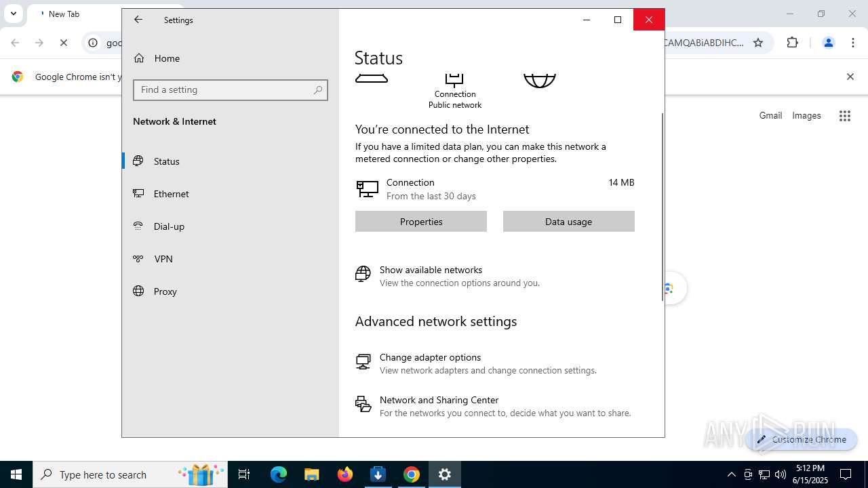
Task: Open Chrome three-dot menu
Action: point(853,43)
